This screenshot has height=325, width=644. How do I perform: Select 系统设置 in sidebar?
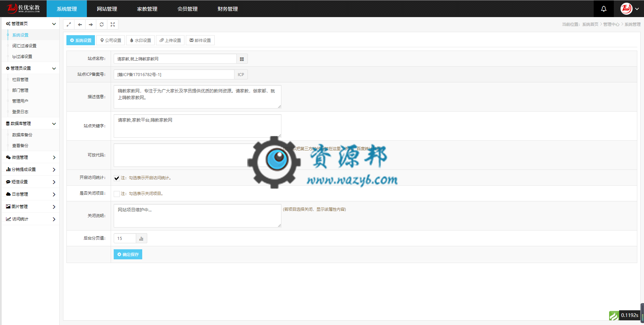pos(20,35)
